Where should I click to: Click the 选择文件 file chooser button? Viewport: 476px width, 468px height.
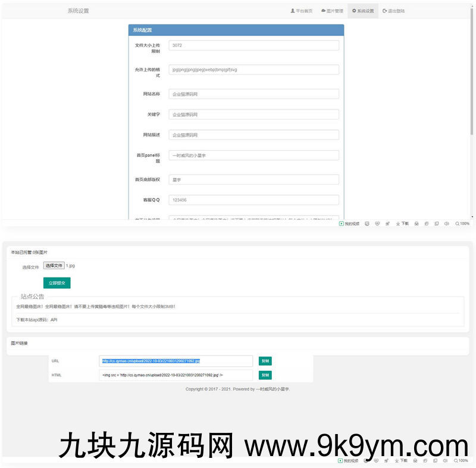click(x=54, y=266)
